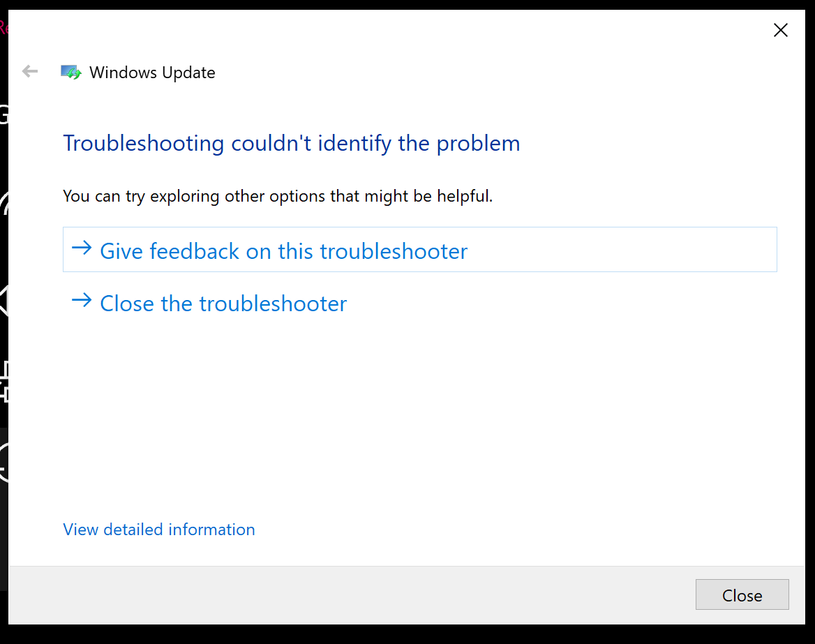
Task: Click the partially hidden printer icon behind the dialog
Action: [x=3, y=381]
